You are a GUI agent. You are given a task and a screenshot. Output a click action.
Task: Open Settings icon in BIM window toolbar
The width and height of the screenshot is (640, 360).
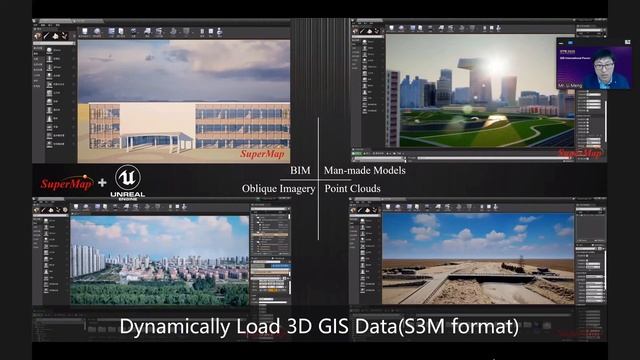tap(134, 31)
